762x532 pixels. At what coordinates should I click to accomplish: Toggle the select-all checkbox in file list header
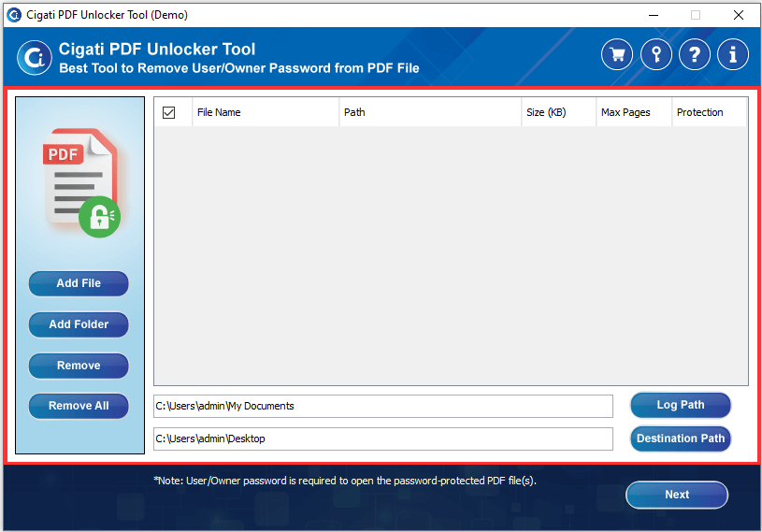[168, 113]
